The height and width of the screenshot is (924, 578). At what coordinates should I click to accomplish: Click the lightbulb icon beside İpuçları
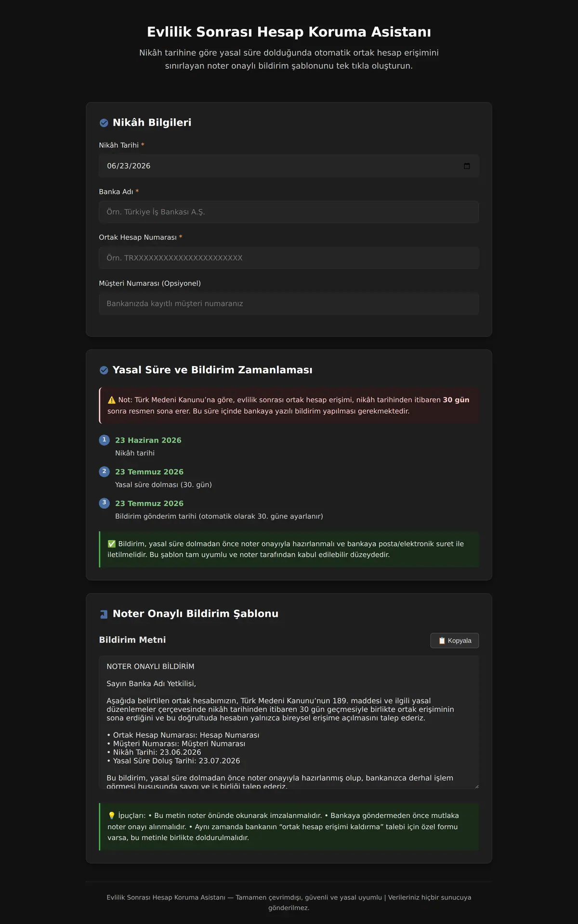click(x=112, y=816)
